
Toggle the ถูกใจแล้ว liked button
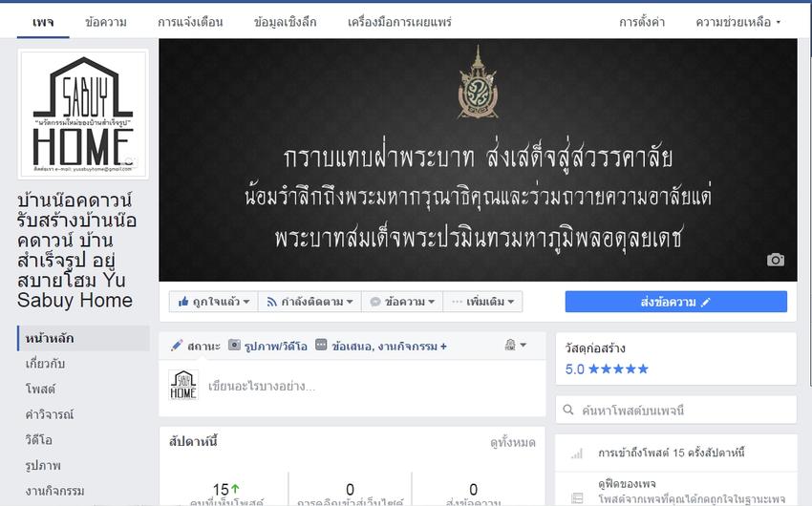213,302
